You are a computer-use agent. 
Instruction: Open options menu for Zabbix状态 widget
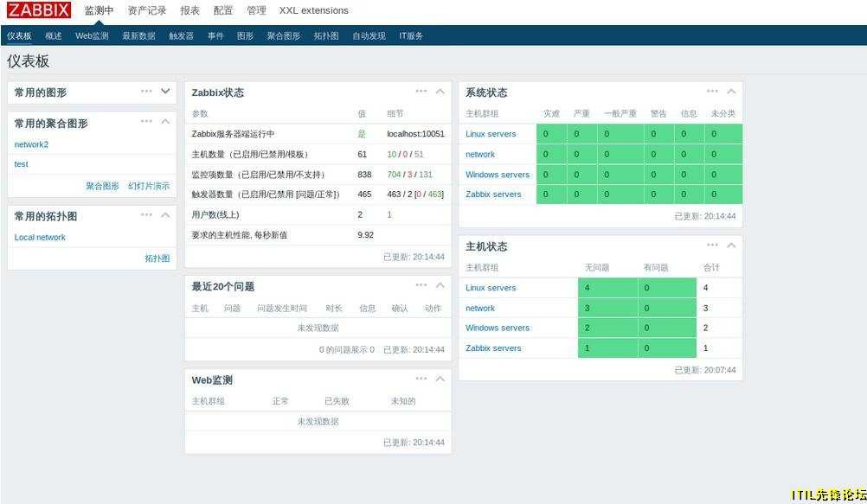(421, 91)
